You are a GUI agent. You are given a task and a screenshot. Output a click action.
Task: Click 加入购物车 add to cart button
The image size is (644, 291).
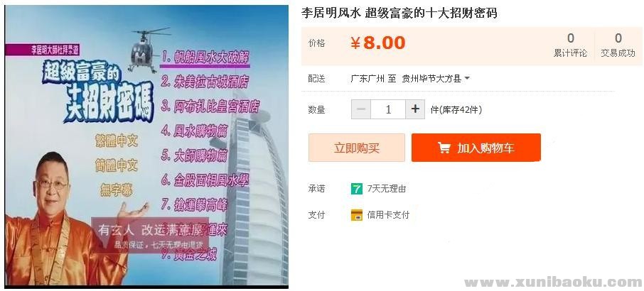click(x=476, y=148)
